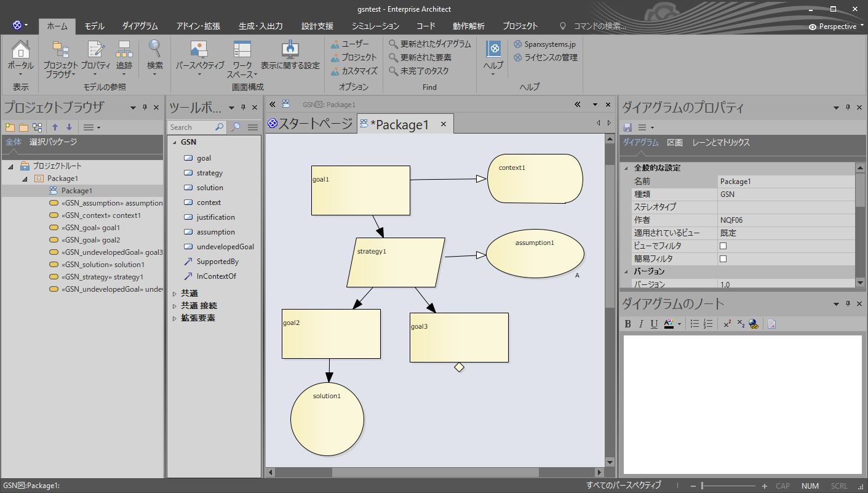Image resolution: width=868 pixels, height=493 pixels.
Task: Open the ポータル portal icon in ribbon
Action: pos(21,57)
